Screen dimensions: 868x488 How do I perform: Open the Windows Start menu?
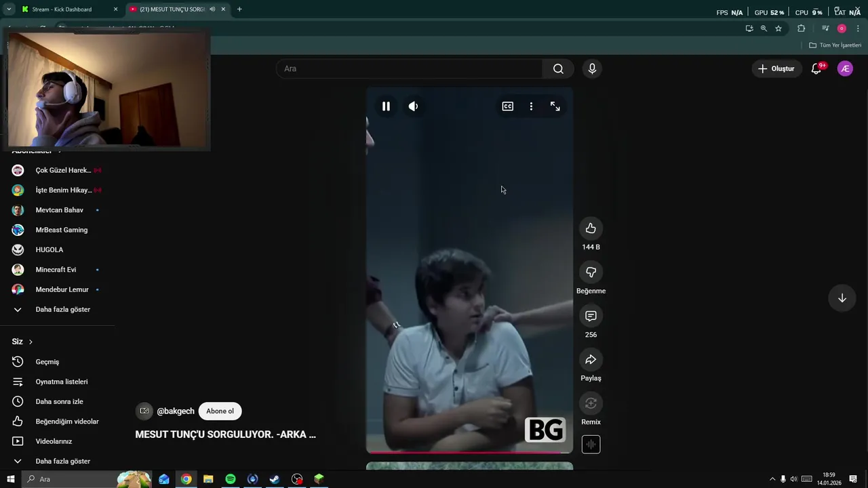10,479
